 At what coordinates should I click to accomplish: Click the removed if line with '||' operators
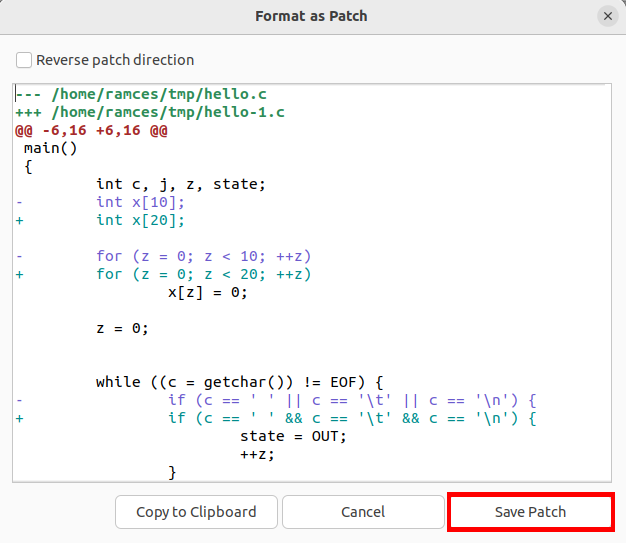[352, 400]
